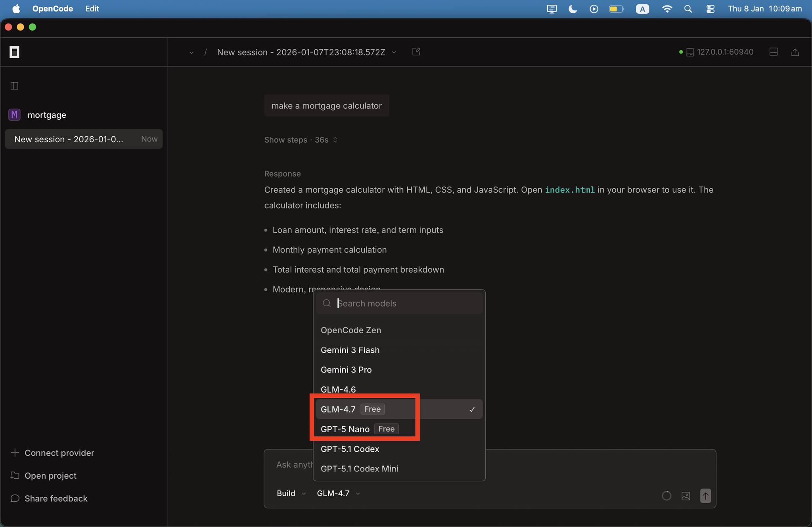
Task: Select the mortgage project
Action: pyautogui.click(x=47, y=115)
